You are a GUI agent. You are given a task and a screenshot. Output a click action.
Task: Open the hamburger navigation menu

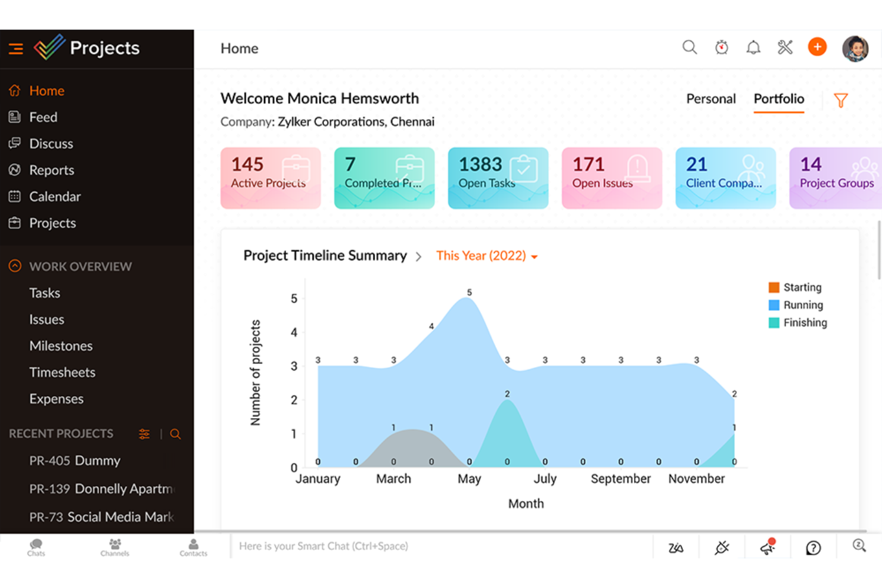pos(15,49)
